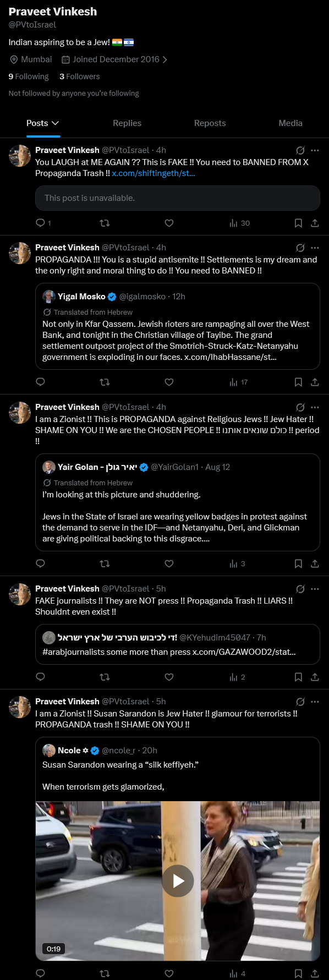The image size is (329, 980).
Task: Open Grok icon on Yigal Mosko post
Action: pyautogui.click(x=300, y=248)
